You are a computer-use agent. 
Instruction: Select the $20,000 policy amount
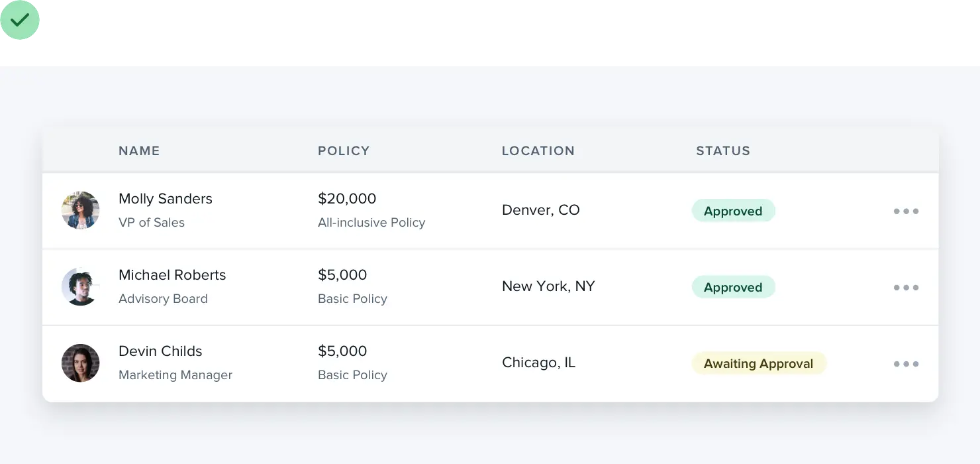coord(347,199)
